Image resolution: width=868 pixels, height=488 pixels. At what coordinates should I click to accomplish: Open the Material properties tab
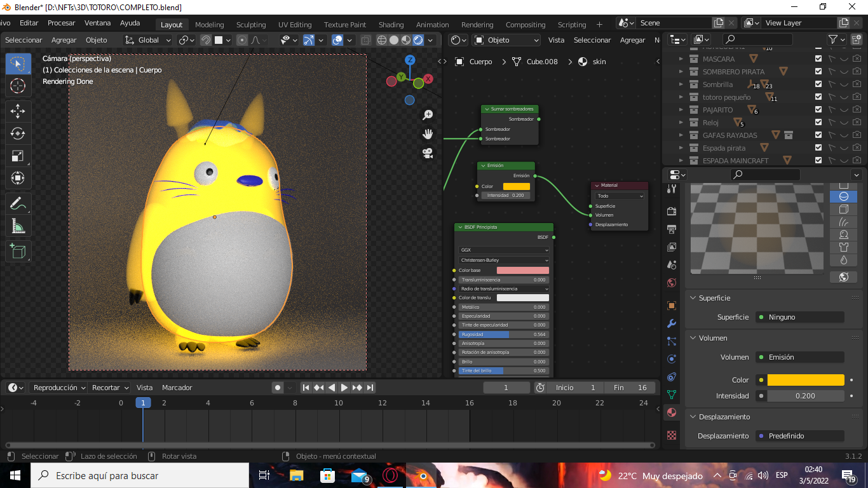click(672, 412)
